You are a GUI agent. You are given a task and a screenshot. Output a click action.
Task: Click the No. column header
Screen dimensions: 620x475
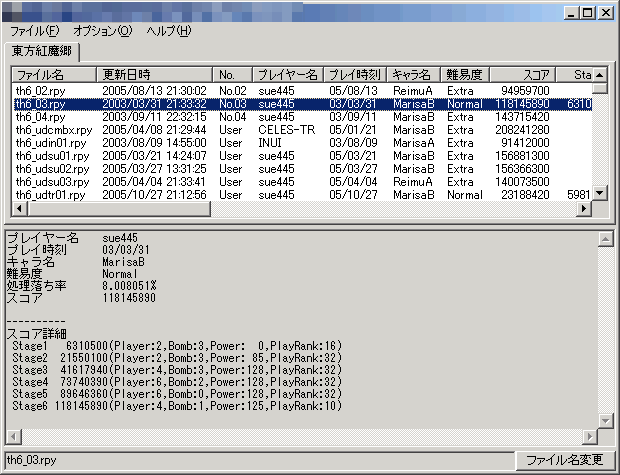click(232, 74)
